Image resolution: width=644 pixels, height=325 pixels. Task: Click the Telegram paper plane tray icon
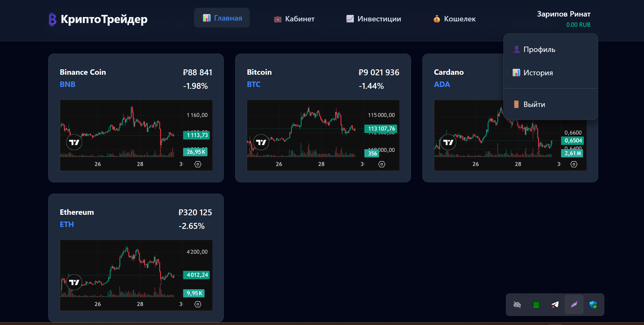(x=555, y=305)
